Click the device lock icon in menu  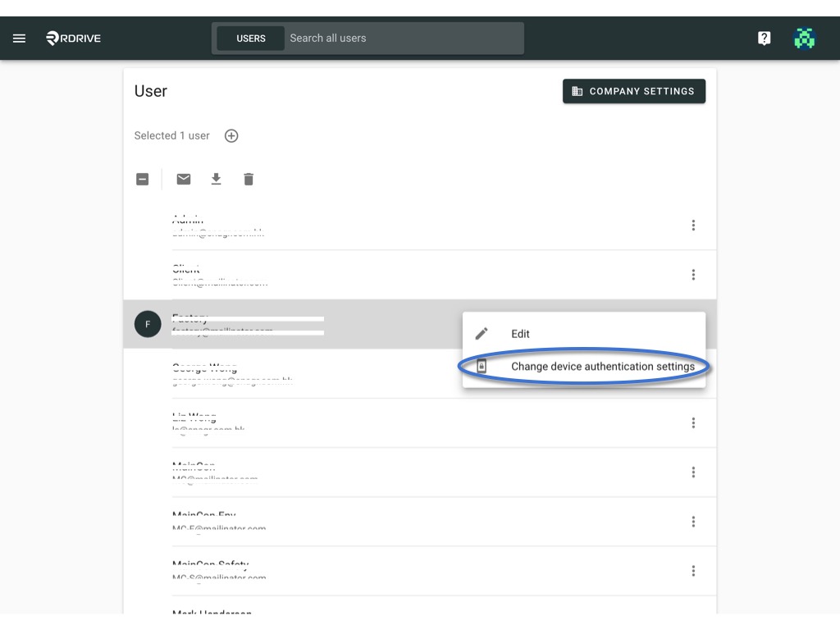coord(482,367)
